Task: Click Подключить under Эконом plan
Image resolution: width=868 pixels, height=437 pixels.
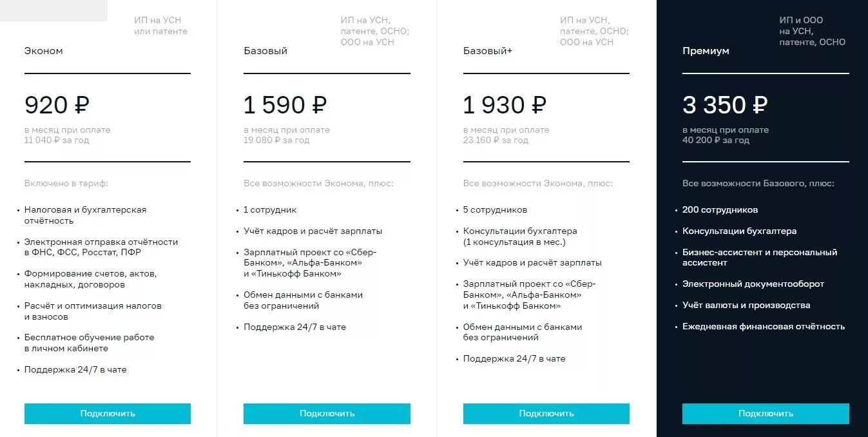Action: point(108,414)
